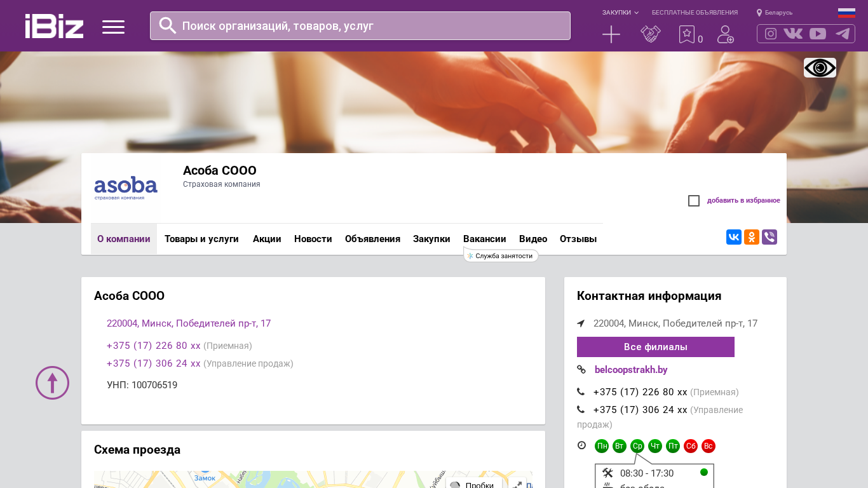Share page via Viber icon
The image size is (868, 488).
[x=770, y=237]
